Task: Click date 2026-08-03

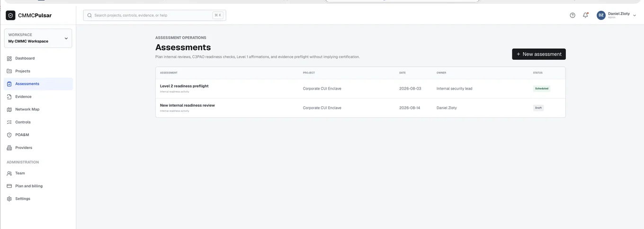Action: (410, 89)
